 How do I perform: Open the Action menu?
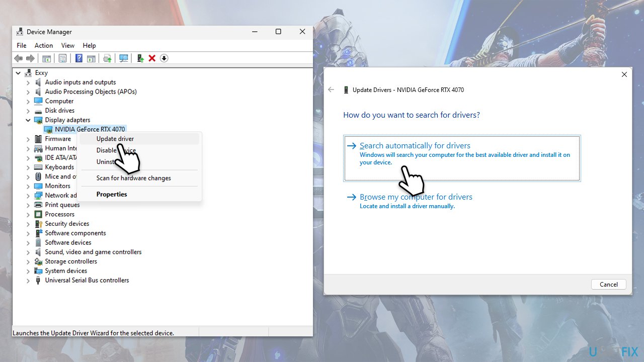tap(44, 46)
